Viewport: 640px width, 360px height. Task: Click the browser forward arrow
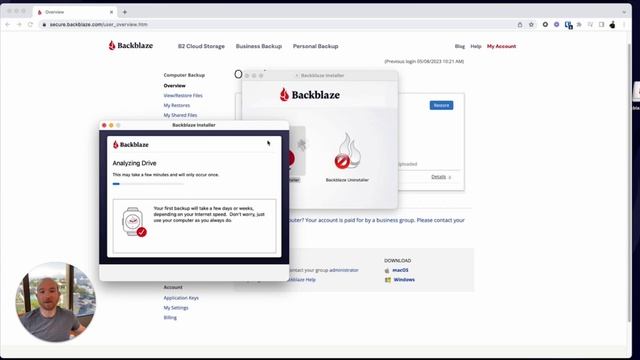[x=19, y=24]
